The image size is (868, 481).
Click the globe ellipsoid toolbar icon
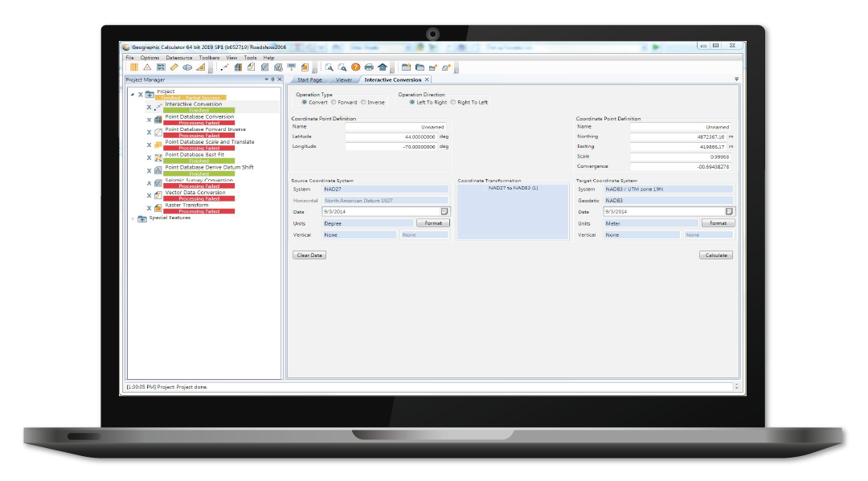187,67
